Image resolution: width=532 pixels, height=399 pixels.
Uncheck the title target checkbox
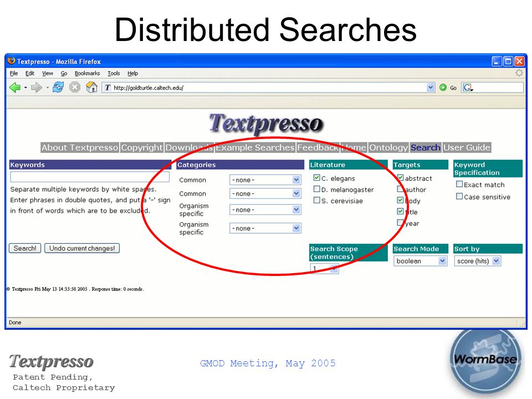click(400, 211)
